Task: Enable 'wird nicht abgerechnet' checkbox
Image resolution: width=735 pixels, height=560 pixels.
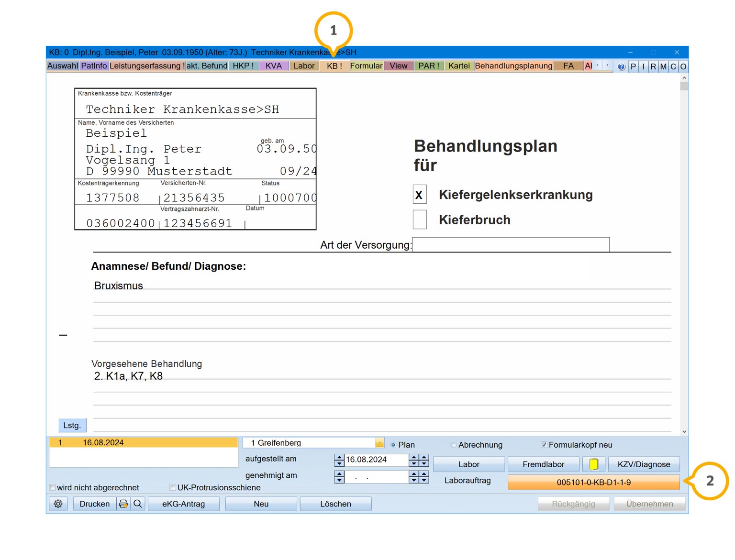Action: tap(53, 487)
